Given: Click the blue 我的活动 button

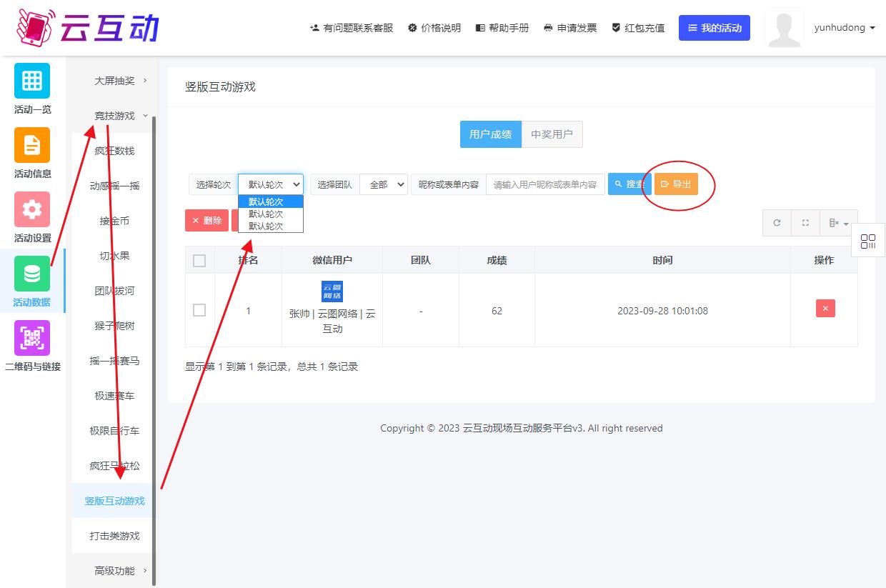Looking at the screenshot, I should pos(714,28).
